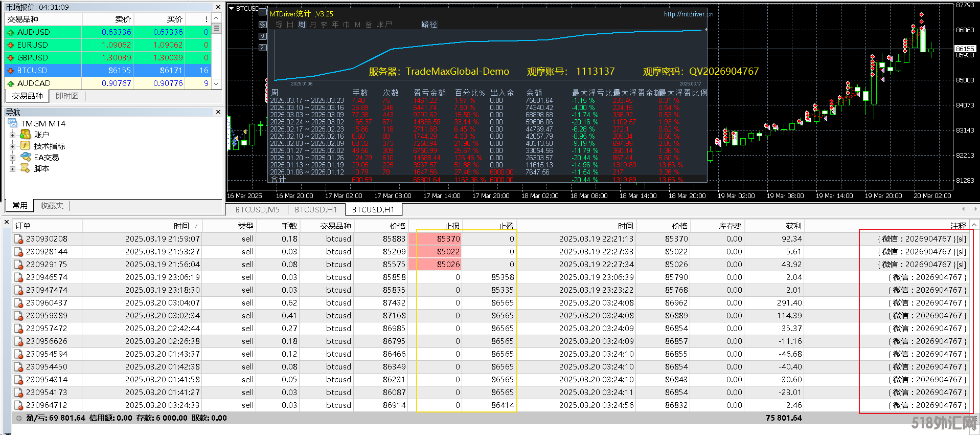980x435 pixels.
Task: Switch to the 即时图 tab
Action: click(x=67, y=96)
